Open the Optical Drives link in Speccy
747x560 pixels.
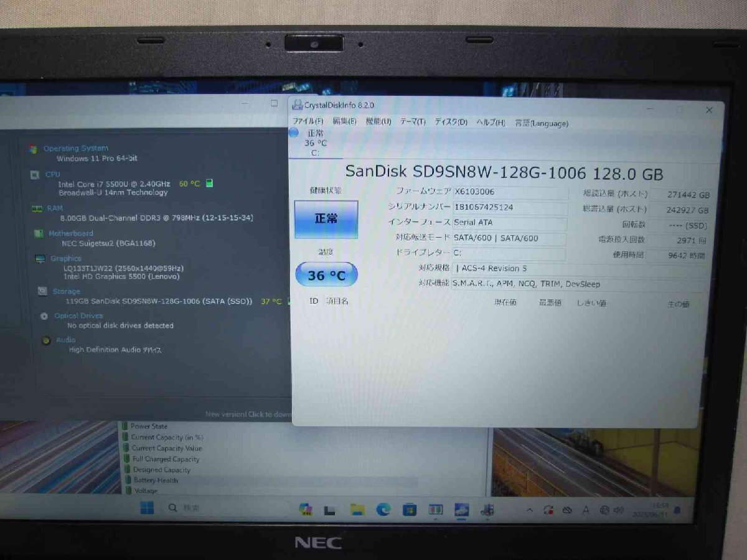78,315
